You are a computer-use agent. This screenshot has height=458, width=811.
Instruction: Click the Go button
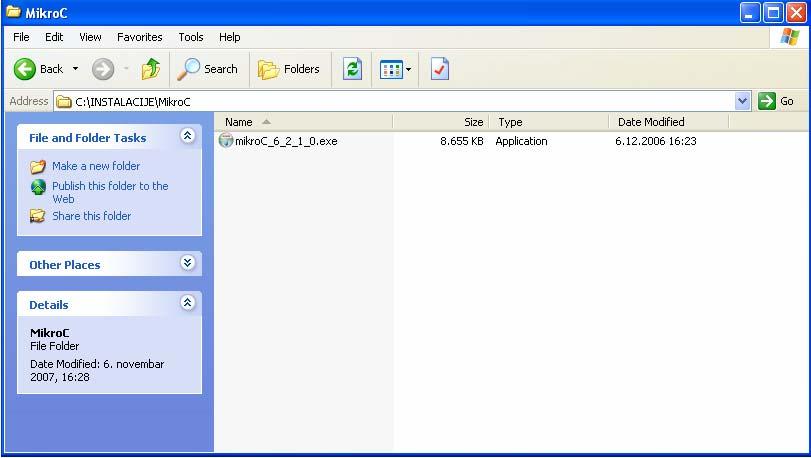[776, 101]
